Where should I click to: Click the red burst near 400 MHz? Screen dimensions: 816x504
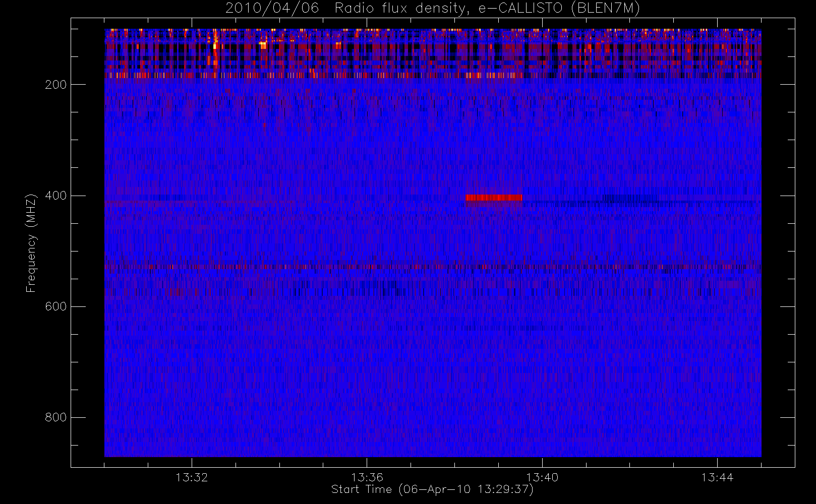pyautogui.click(x=494, y=198)
